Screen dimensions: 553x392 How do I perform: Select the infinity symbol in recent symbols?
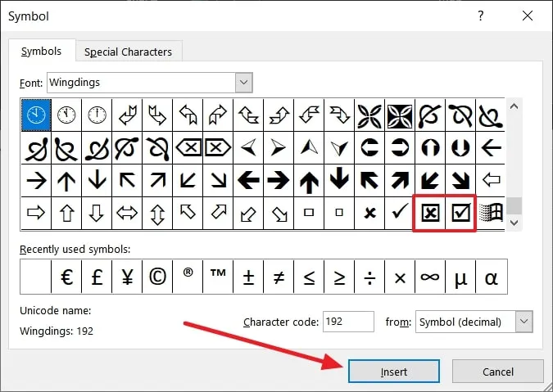430,277
